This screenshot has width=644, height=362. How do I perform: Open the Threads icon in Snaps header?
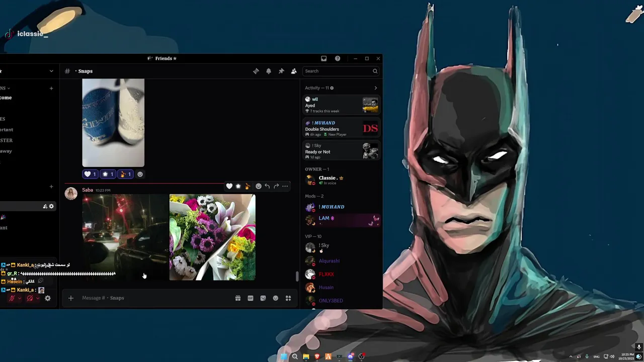tap(256, 71)
